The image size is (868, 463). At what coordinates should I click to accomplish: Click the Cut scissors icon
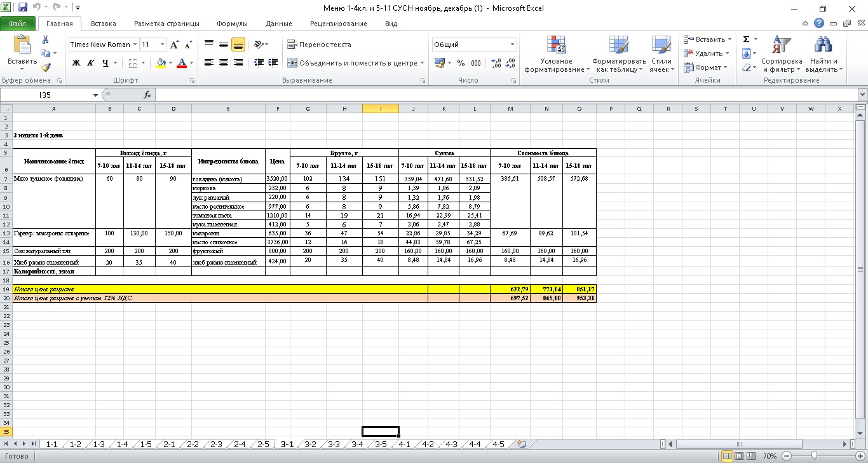click(x=45, y=39)
